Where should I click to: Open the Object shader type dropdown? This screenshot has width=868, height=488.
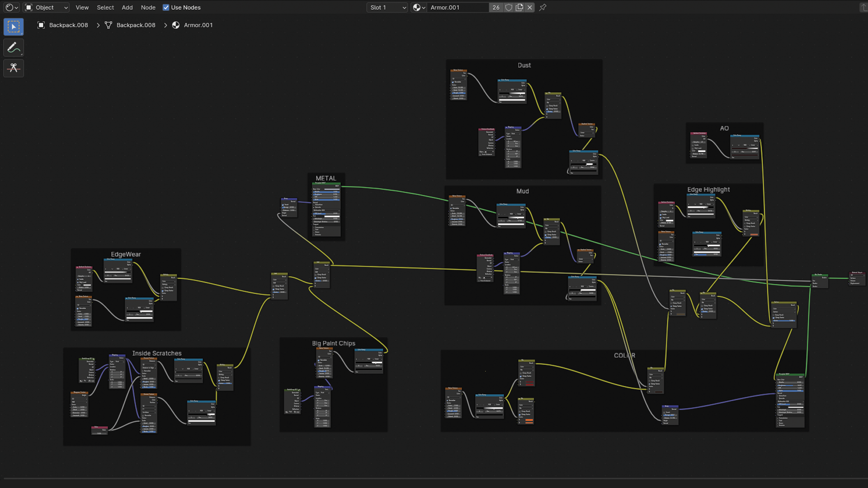[47, 7]
